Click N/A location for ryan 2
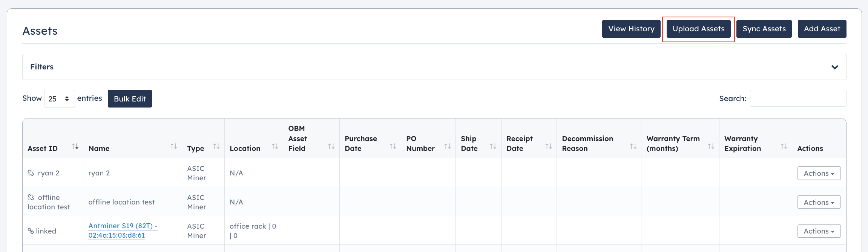The width and height of the screenshot is (868, 252). [x=236, y=173]
